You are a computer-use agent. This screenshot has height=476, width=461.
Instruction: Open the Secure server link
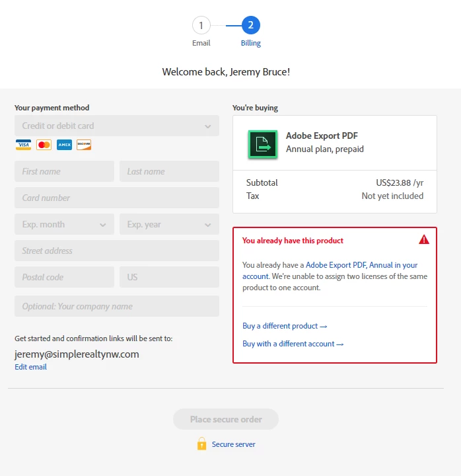pyautogui.click(x=234, y=444)
